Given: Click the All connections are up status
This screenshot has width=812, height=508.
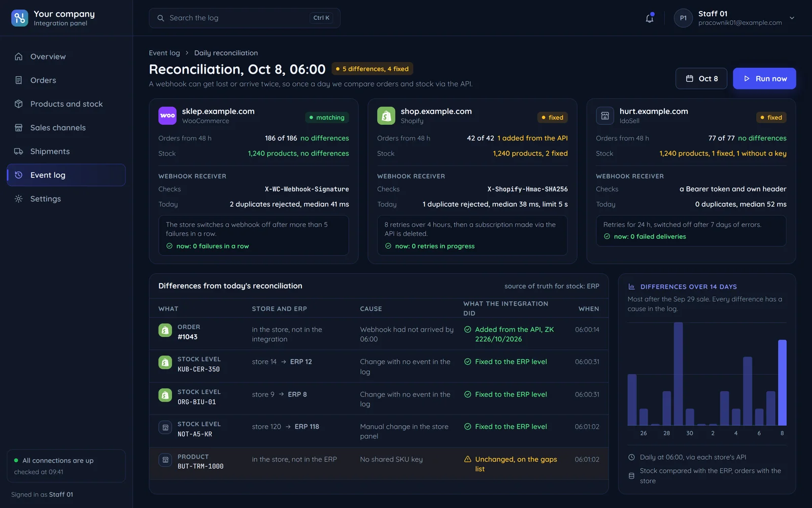Looking at the screenshot, I should click(66, 466).
